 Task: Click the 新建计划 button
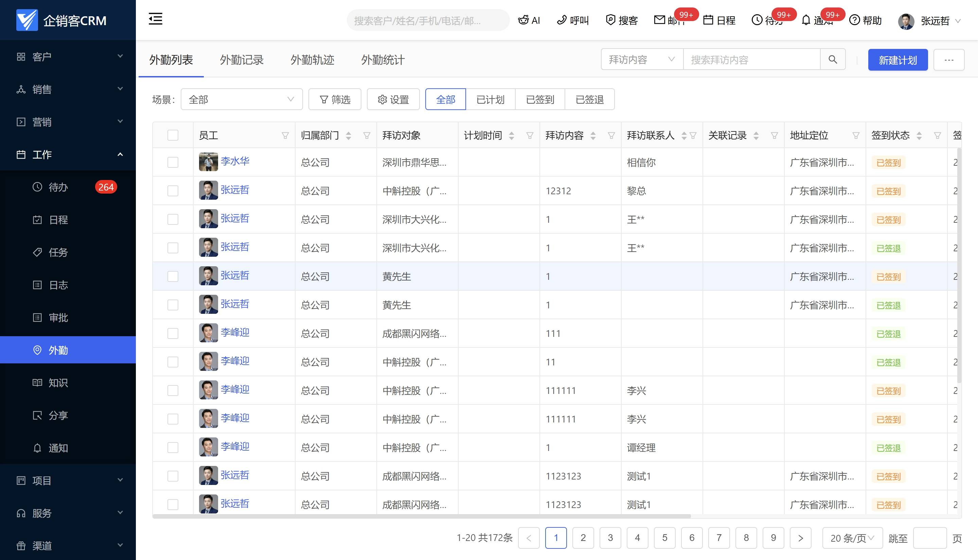[898, 60]
